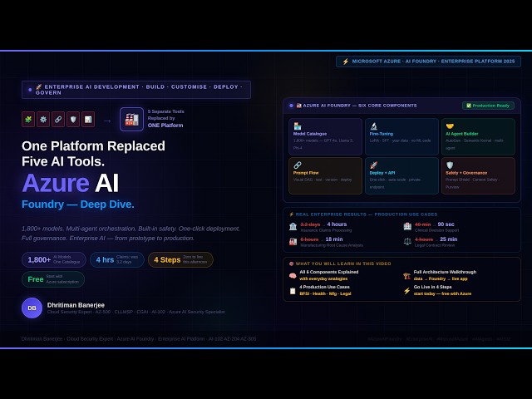Click the brain icon beside All 6 Components
Viewport: 532px width, 399px height.
coord(293,275)
